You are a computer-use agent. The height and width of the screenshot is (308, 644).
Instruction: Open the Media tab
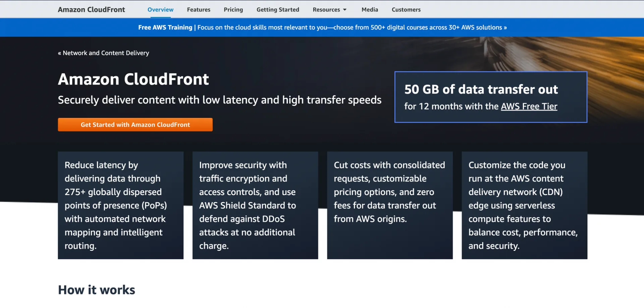coord(370,10)
